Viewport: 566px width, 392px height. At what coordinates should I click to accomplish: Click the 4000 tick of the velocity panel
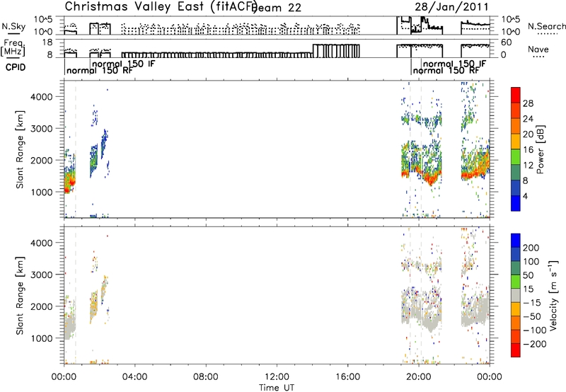click(x=42, y=243)
